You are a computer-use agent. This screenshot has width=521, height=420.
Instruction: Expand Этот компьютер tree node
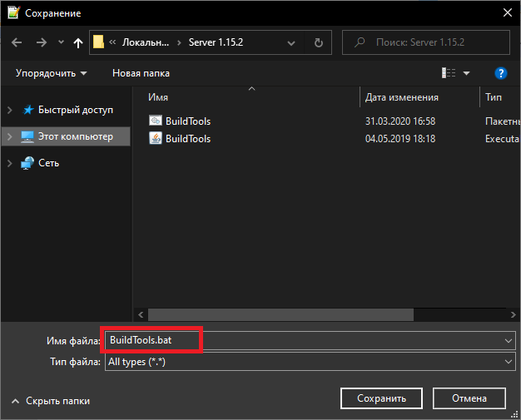(10, 136)
